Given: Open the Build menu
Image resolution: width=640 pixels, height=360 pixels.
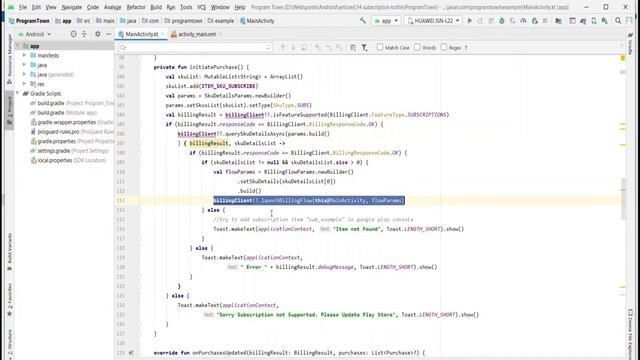Looking at the screenshot, I should click(x=156, y=7).
